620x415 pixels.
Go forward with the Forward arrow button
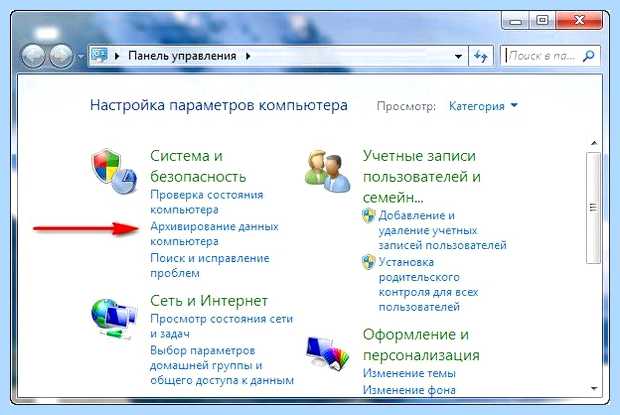[x=61, y=55]
